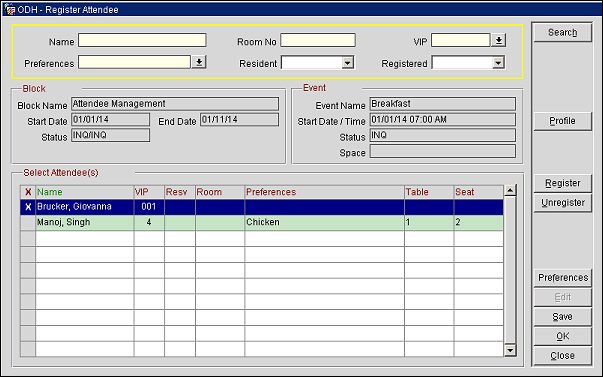Click table value 1 for Manoj, Singh
The image size is (603, 377).
tap(429, 223)
